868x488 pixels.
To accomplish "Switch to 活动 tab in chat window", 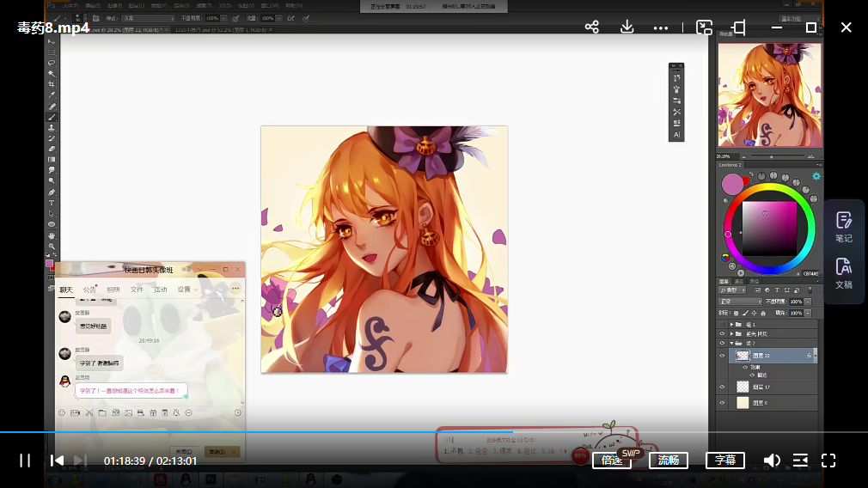I will click(160, 290).
